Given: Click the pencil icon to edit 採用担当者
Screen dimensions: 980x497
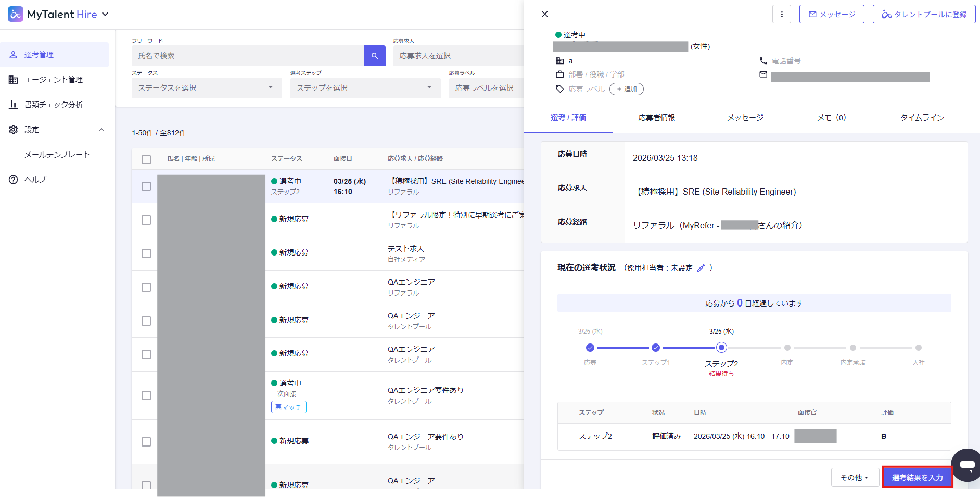Looking at the screenshot, I should [x=701, y=268].
